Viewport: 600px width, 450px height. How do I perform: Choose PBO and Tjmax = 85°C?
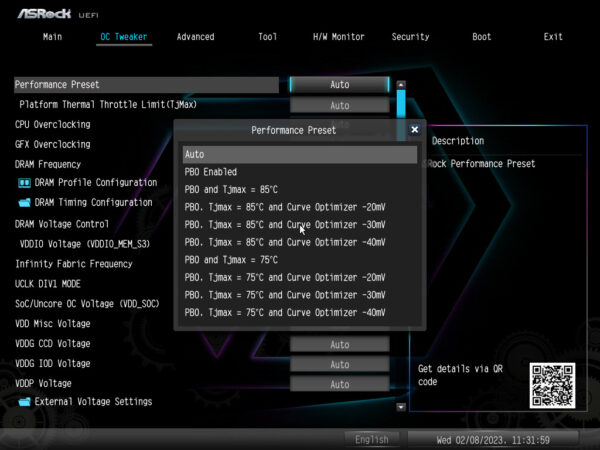[299, 190]
